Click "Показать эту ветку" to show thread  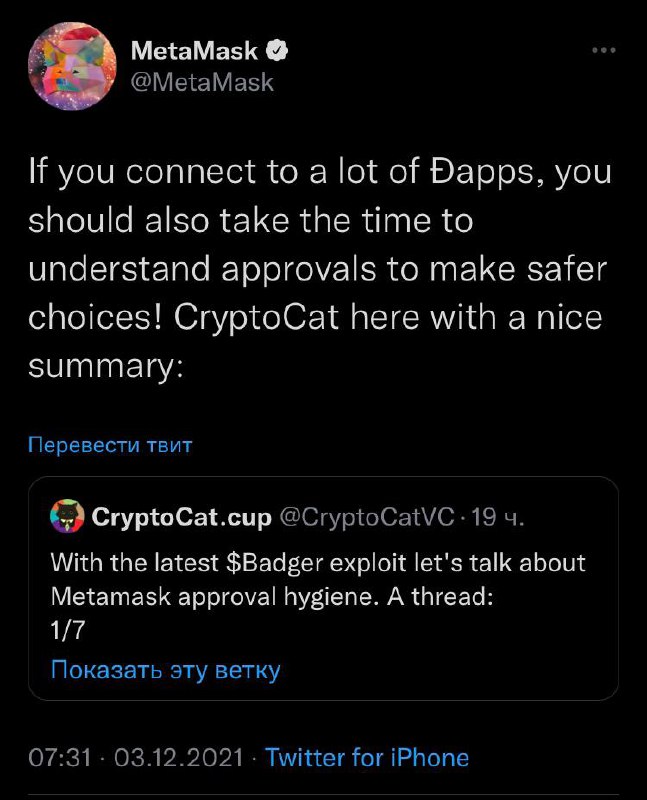point(165,670)
